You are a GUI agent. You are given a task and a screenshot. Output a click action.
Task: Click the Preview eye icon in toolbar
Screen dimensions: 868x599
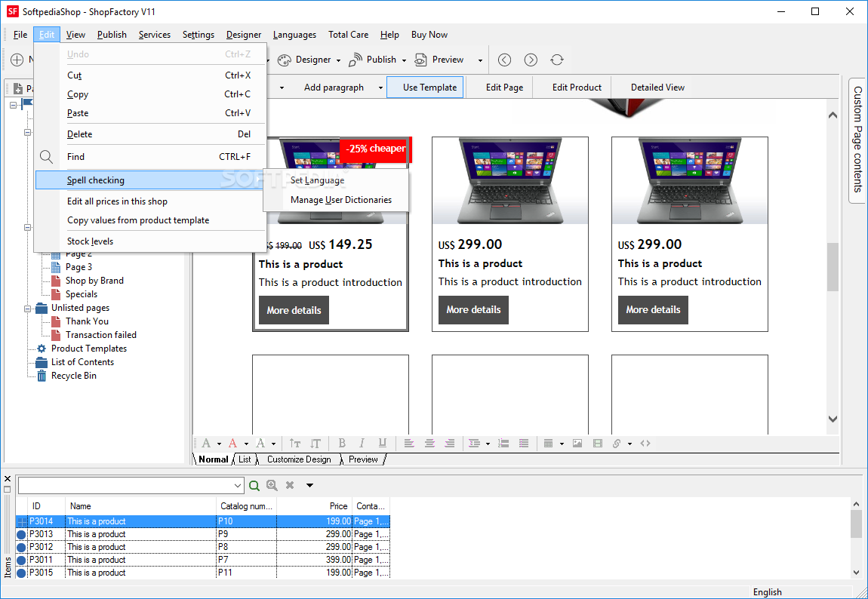[x=420, y=60]
